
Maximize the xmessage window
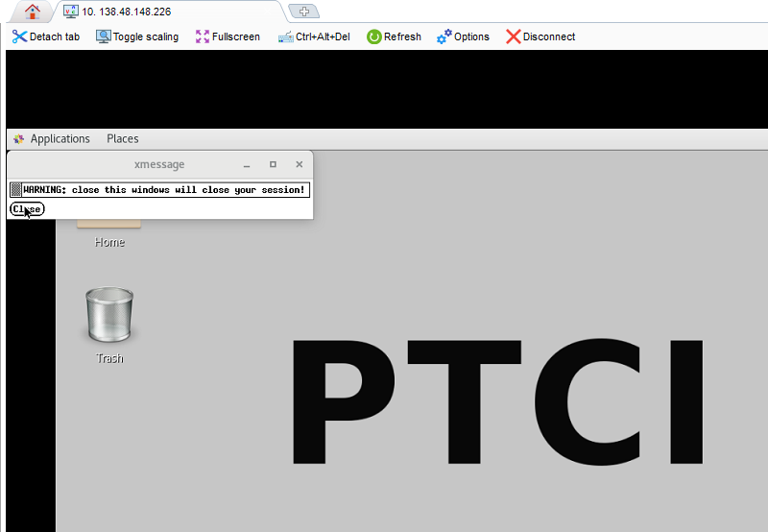[273, 164]
